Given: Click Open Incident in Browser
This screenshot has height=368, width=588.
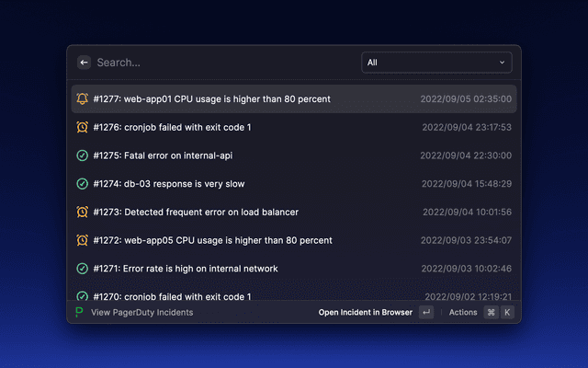Looking at the screenshot, I should (x=365, y=312).
